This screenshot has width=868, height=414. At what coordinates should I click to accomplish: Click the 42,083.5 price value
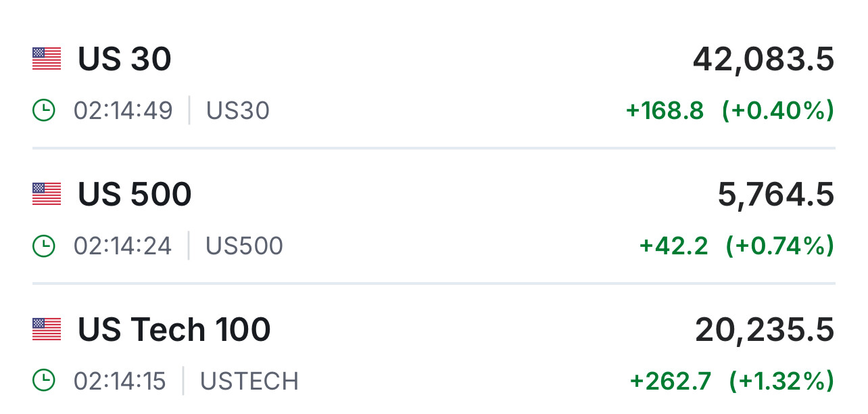763,60
